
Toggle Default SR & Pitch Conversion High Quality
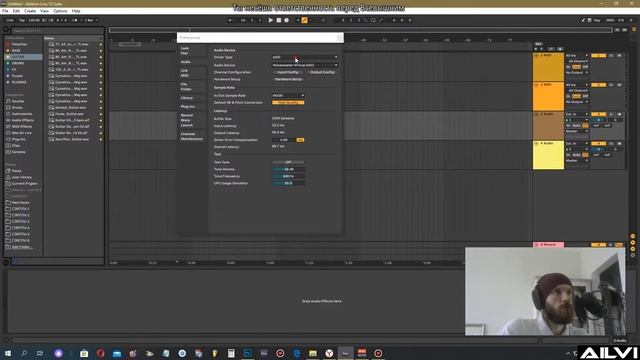coord(288,102)
